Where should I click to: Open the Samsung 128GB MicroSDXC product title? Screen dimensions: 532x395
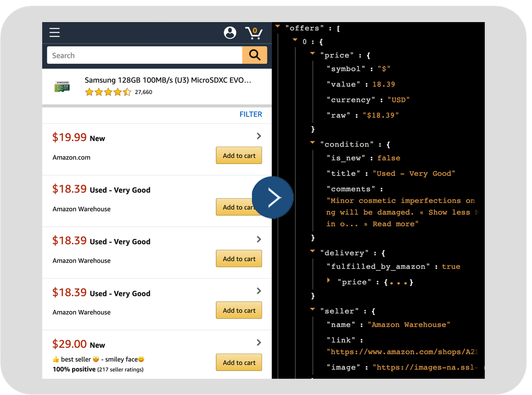pyautogui.click(x=168, y=80)
